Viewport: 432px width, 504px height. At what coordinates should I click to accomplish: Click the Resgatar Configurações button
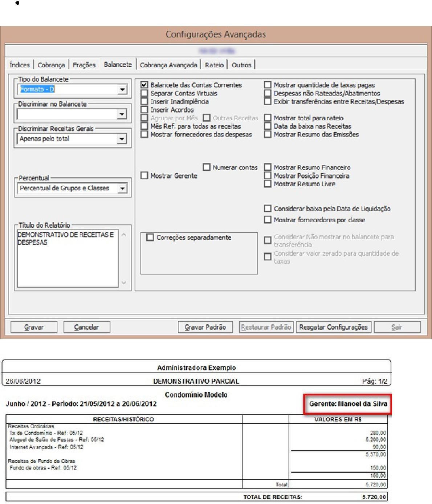coord(333,327)
